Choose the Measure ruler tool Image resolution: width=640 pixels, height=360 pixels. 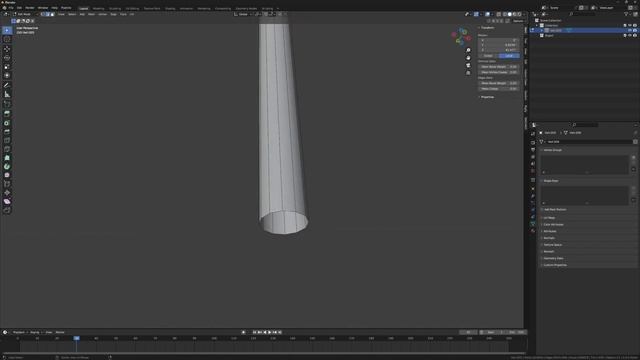(7, 94)
